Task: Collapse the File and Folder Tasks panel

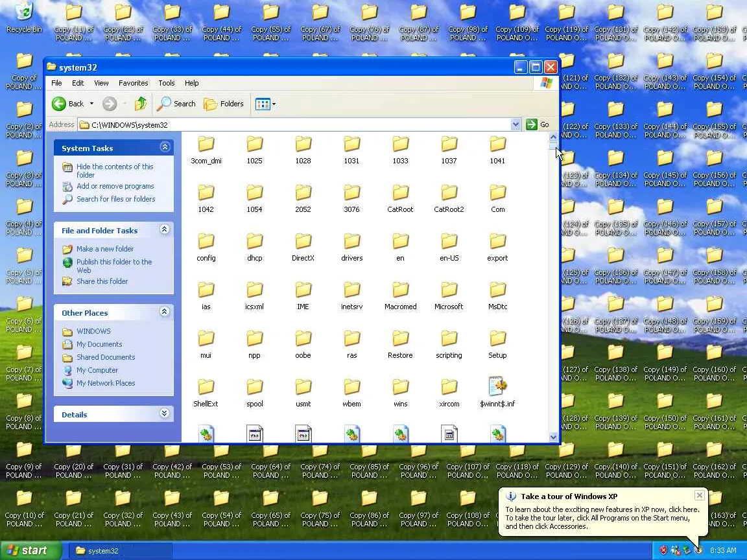Action: [x=165, y=229]
